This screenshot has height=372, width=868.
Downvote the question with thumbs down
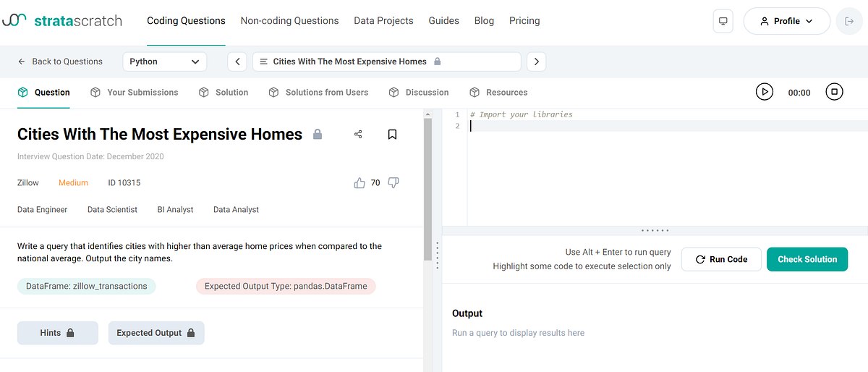coord(393,183)
